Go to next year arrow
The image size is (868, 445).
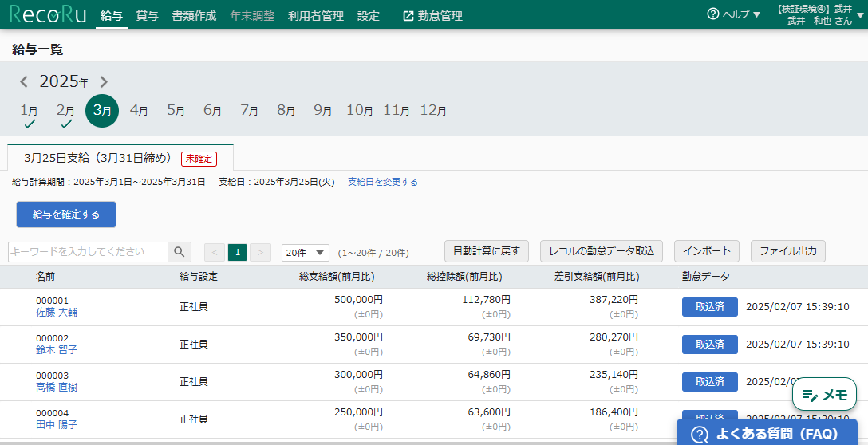coord(104,82)
